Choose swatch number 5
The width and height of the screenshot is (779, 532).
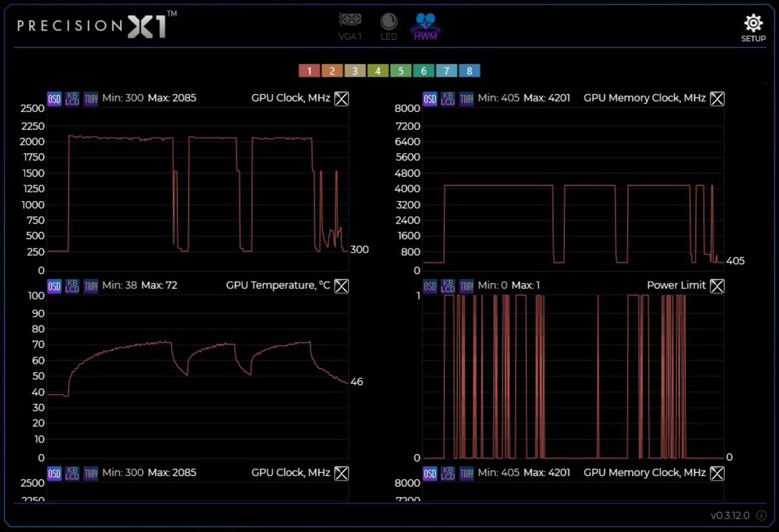pyautogui.click(x=400, y=71)
